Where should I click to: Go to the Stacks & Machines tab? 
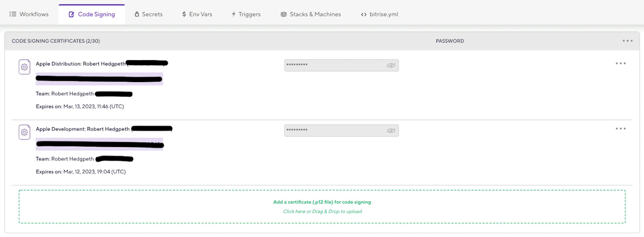[315, 14]
